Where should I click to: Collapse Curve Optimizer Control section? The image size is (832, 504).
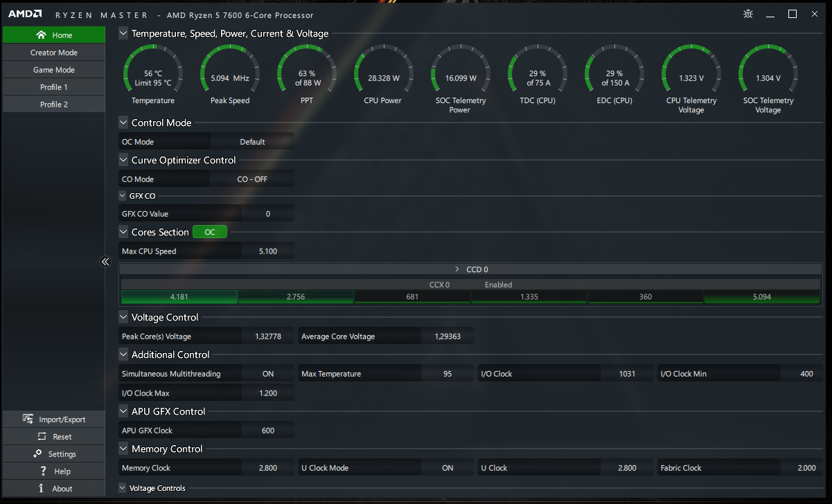[x=123, y=160]
